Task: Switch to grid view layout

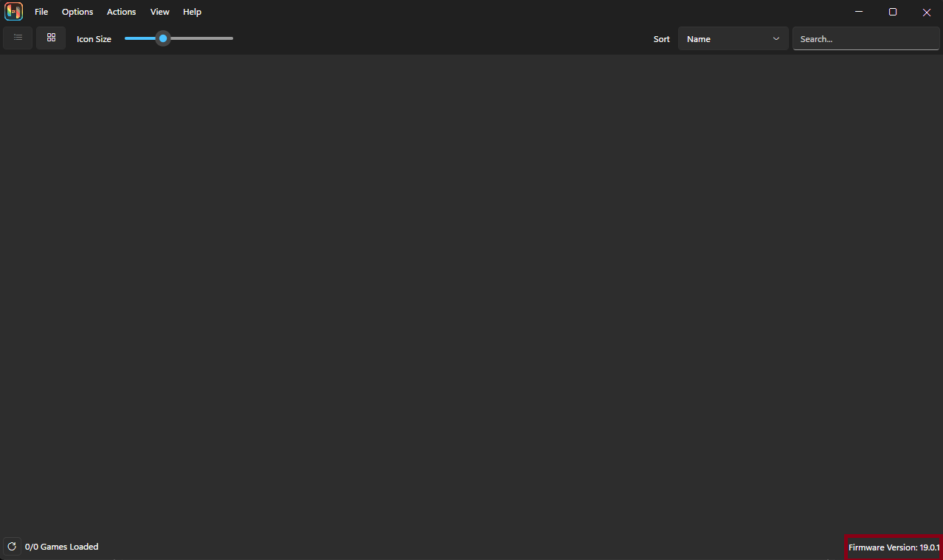Action: [51, 38]
